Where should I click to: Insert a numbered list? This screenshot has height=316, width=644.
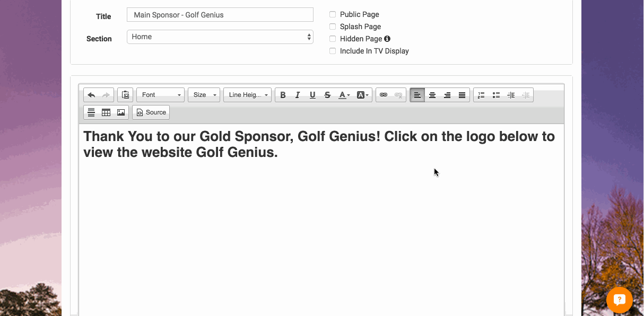(x=481, y=95)
